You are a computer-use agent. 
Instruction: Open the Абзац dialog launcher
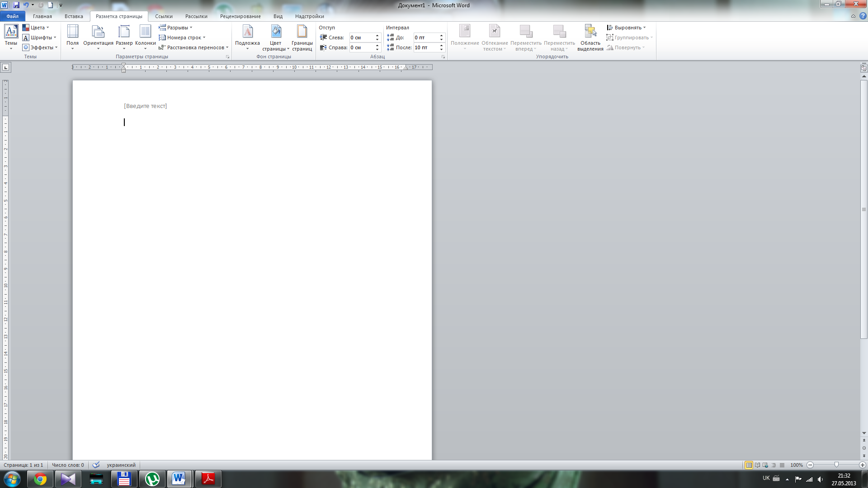pos(443,57)
